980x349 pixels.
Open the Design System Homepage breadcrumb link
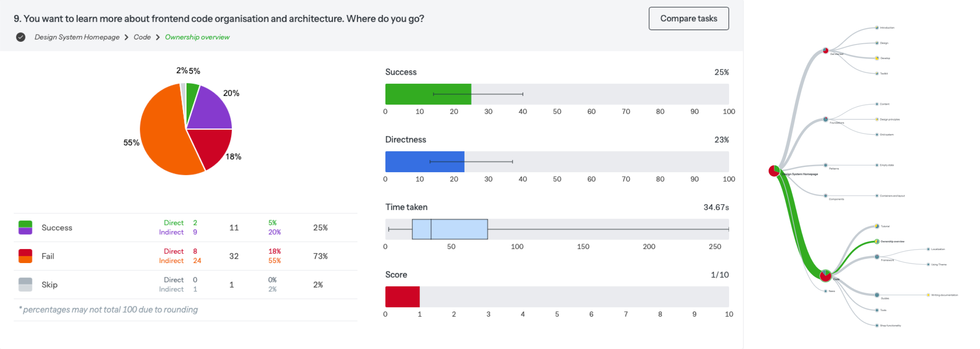click(x=77, y=37)
